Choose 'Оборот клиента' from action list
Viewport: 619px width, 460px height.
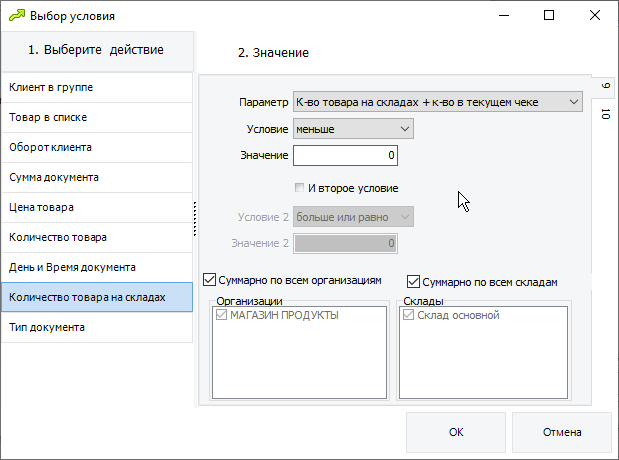(97, 147)
